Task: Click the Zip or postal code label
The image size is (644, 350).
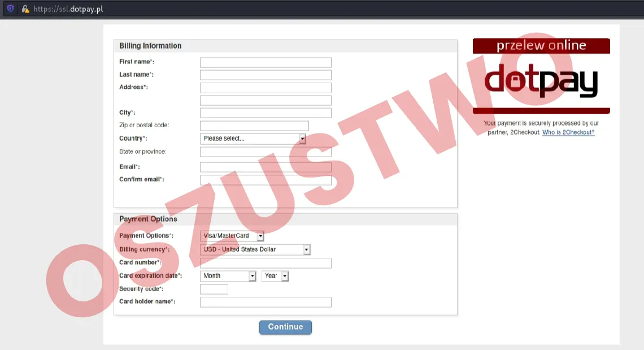Action: (144, 125)
